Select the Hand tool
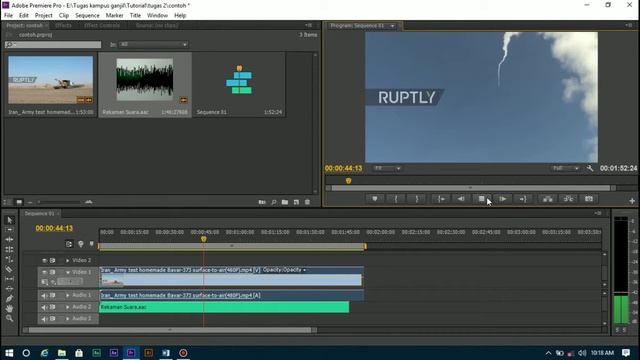The height and width of the screenshot is (360, 640). 9,308
